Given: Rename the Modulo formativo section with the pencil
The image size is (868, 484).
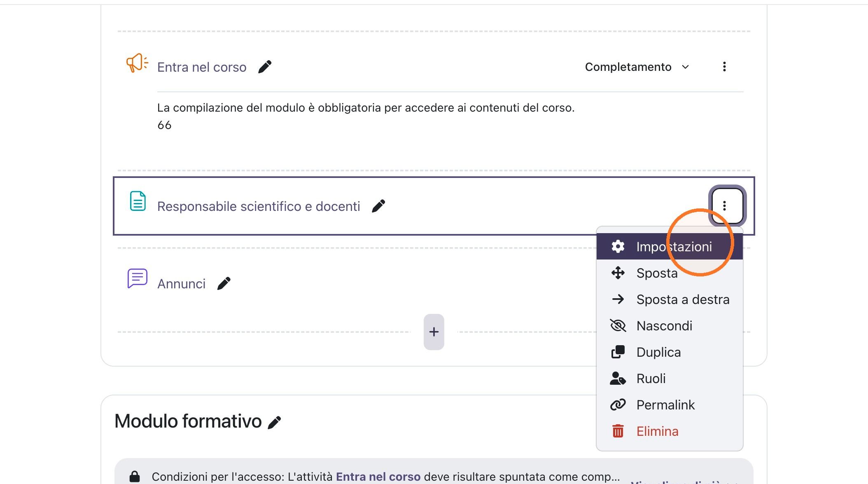Looking at the screenshot, I should pos(274,422).
